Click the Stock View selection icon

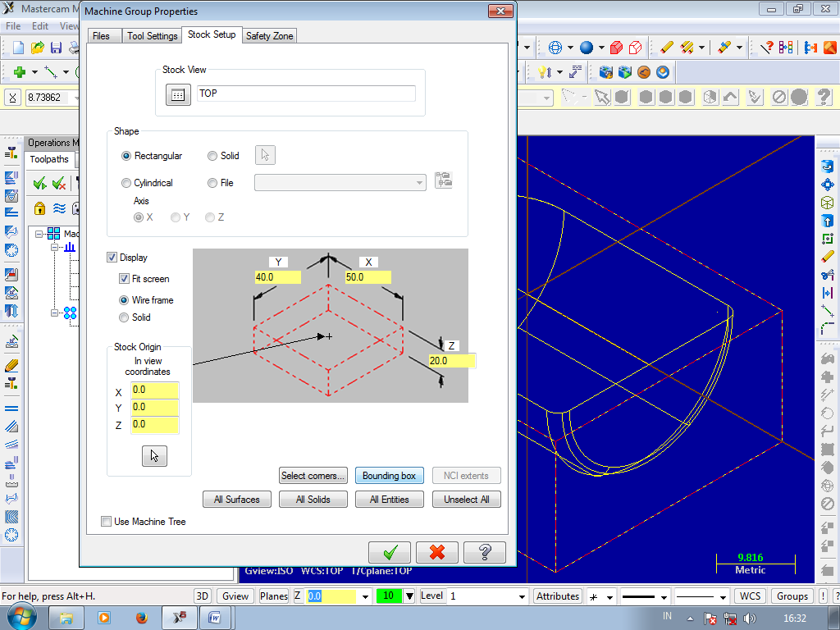178,95
